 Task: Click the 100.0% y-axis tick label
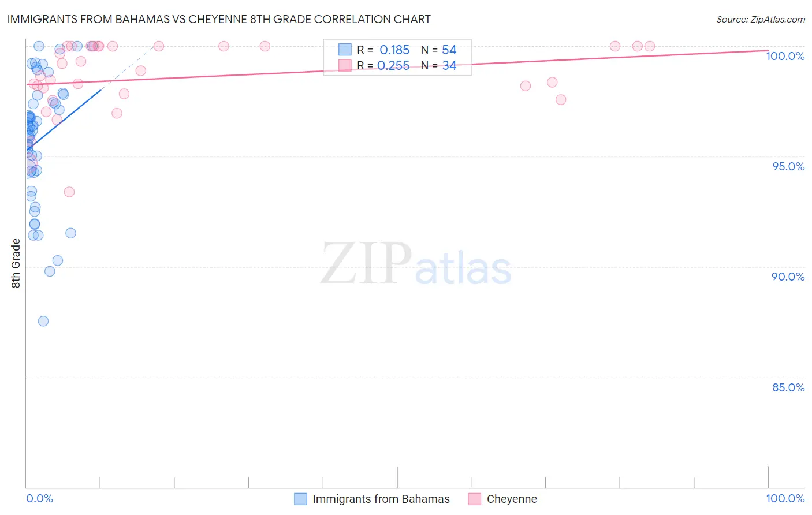click(x=785, y=56)
